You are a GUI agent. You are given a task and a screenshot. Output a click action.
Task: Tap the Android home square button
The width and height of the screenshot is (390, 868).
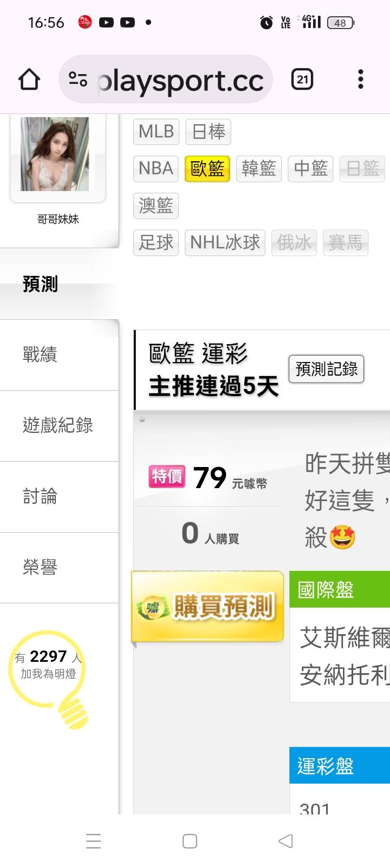(190, 841)
